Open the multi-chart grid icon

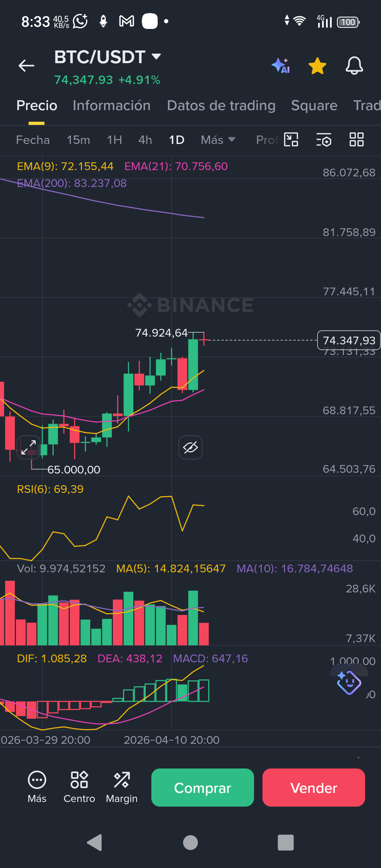[356, 139]
